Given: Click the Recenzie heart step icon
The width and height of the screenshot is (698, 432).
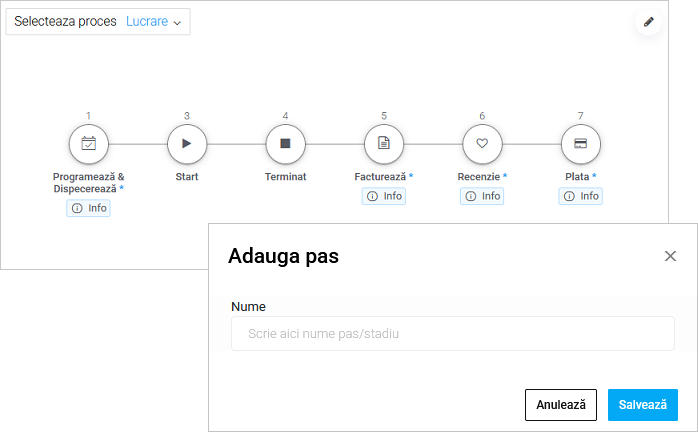Looking at the screenshot, I should (x=482, y=144).
